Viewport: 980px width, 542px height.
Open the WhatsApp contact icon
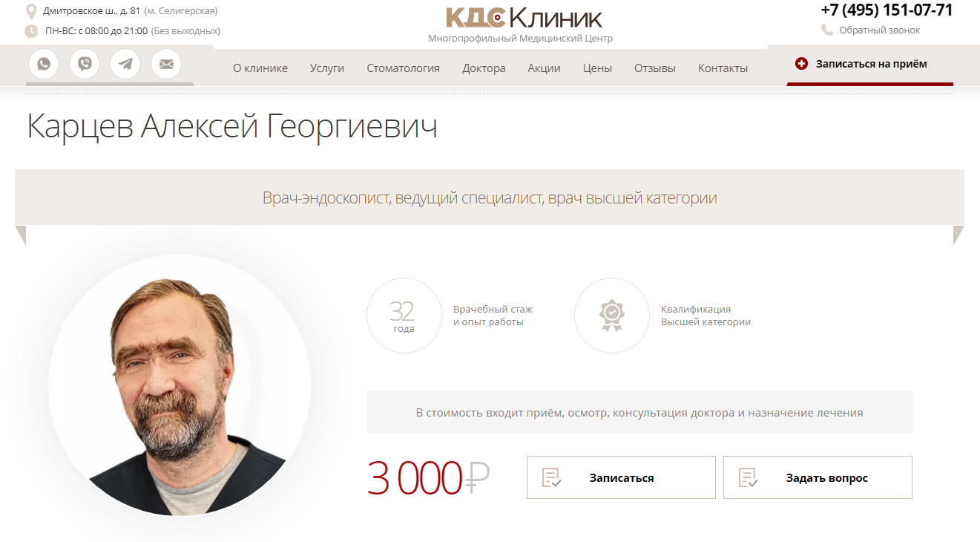click(44, 64)
